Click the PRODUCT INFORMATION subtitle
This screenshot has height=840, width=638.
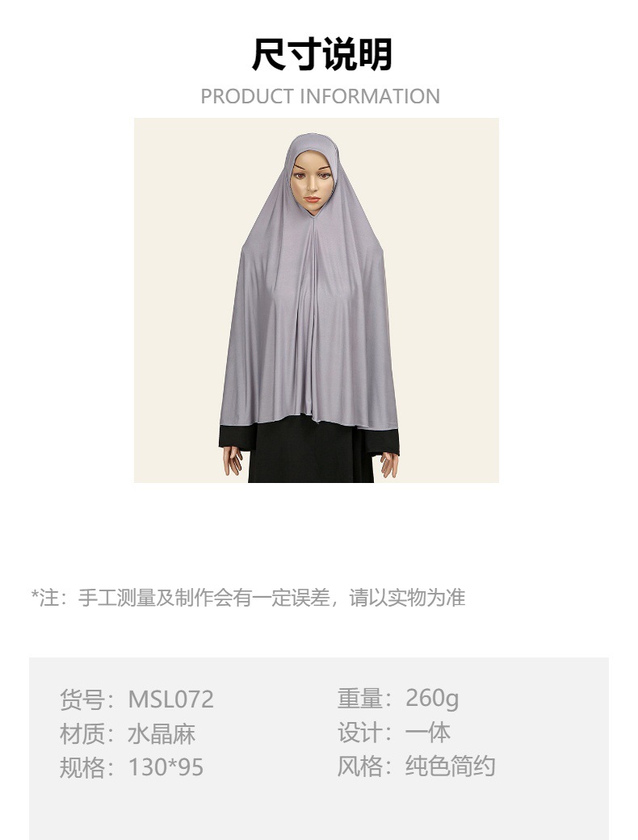(x=321, y=96)
